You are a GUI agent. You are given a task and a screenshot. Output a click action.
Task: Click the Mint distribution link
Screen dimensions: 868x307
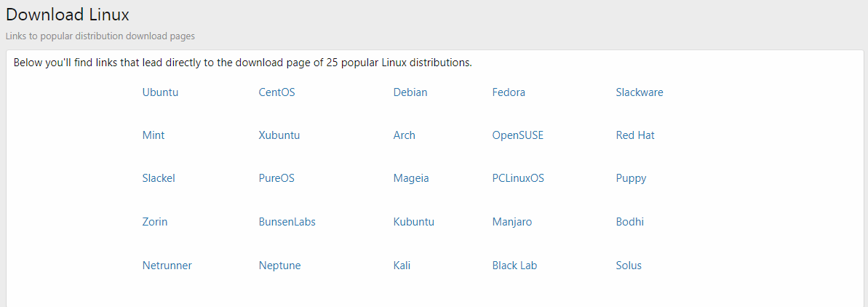(x=154, y=135)
